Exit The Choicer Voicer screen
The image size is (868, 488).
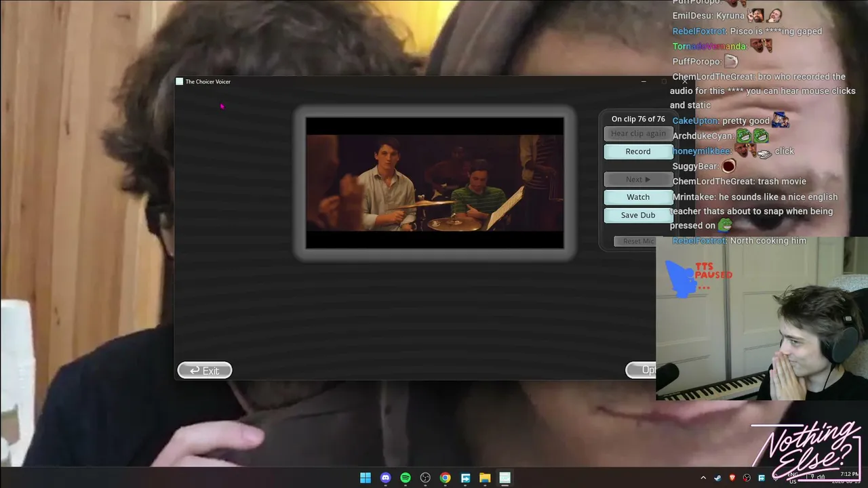click(205, 370)
